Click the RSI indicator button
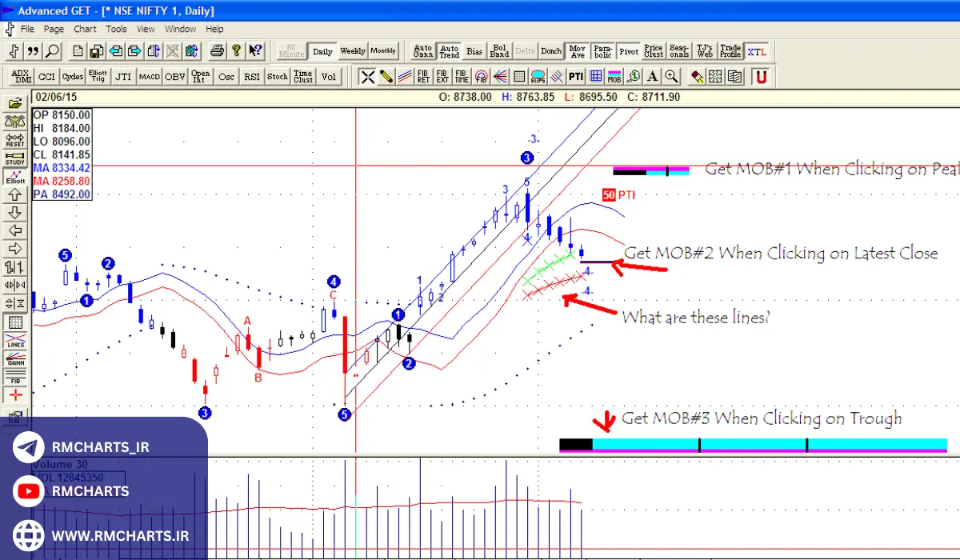The image size is (960, 560). coord(252,77)
